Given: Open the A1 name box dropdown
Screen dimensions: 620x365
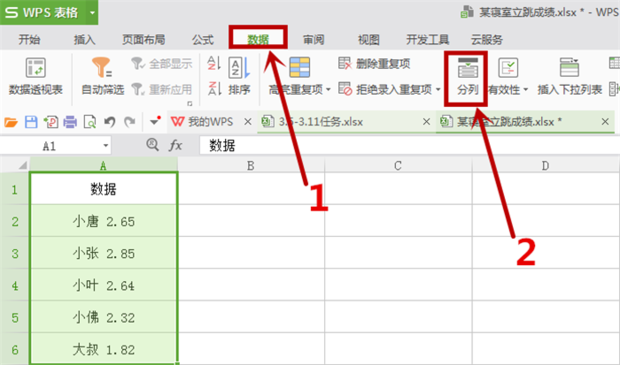Looking at the screenshot, I should (106, 146).
